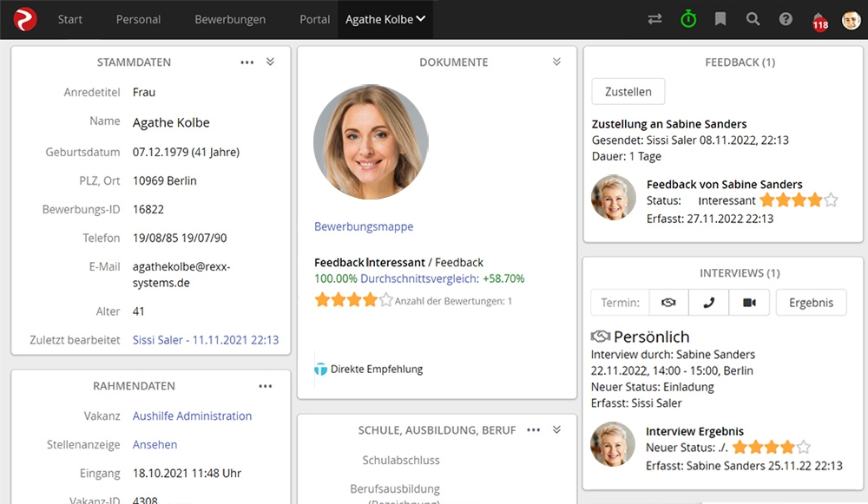The image size is (868, 504).
Task: Collapse the Schule, Ausbildung, Beruf panel
Action: 556,430
